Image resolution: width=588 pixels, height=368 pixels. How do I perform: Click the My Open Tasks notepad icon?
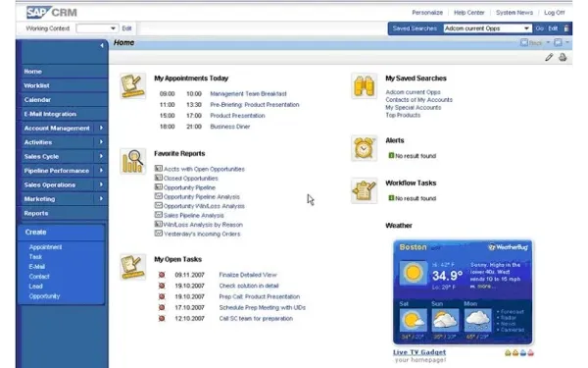[132, 267]
